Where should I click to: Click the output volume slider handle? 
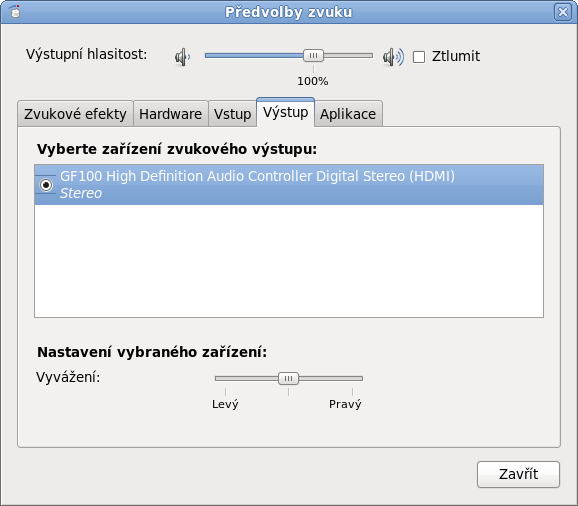313,56
